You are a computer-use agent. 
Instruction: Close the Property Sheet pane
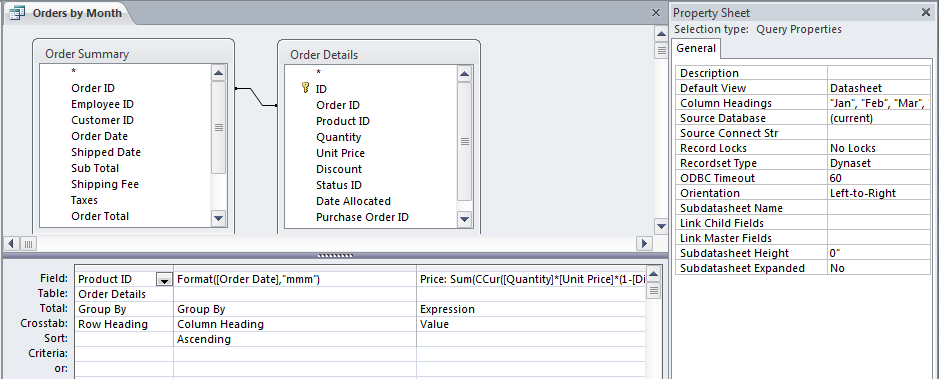pos(926,13)
